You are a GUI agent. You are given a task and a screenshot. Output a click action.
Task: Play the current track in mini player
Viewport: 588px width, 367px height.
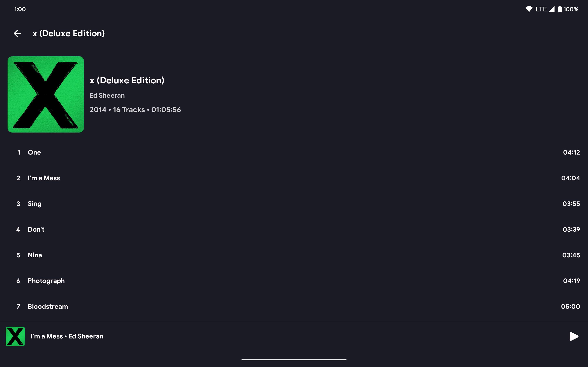[574, 336]
